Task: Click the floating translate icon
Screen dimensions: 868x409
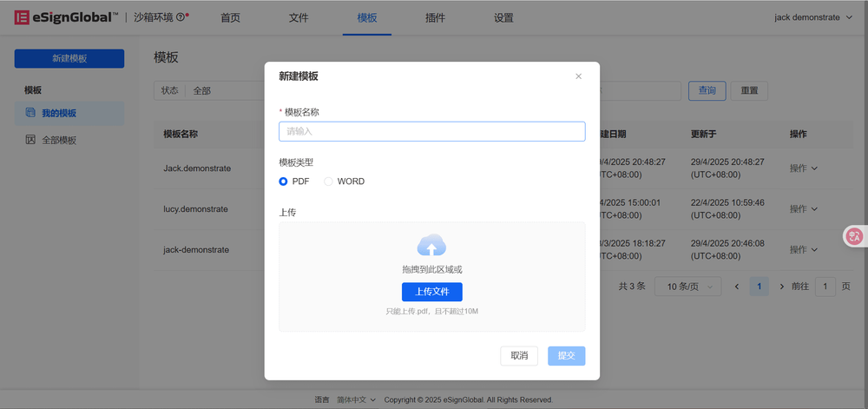Action: coord(855,235)
